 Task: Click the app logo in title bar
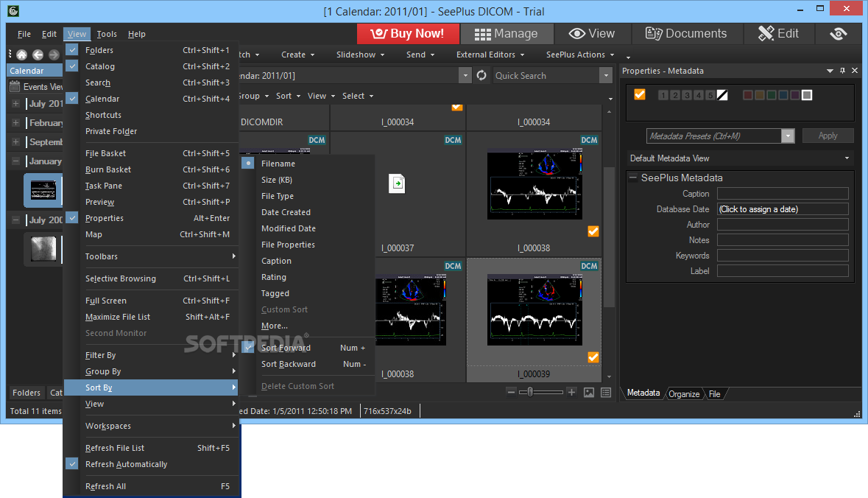pyautogui.click(x=13, y=11)
